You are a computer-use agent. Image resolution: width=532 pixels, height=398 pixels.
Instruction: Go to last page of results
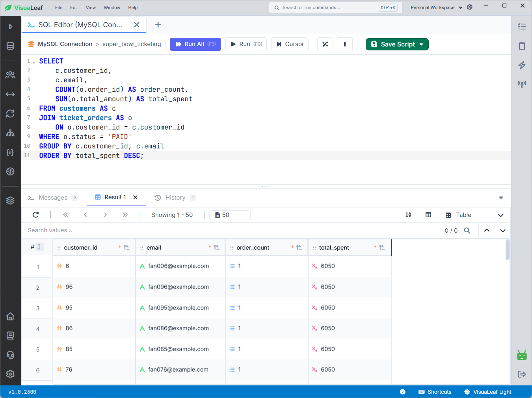pyautogui.click(x=125, y=215)
